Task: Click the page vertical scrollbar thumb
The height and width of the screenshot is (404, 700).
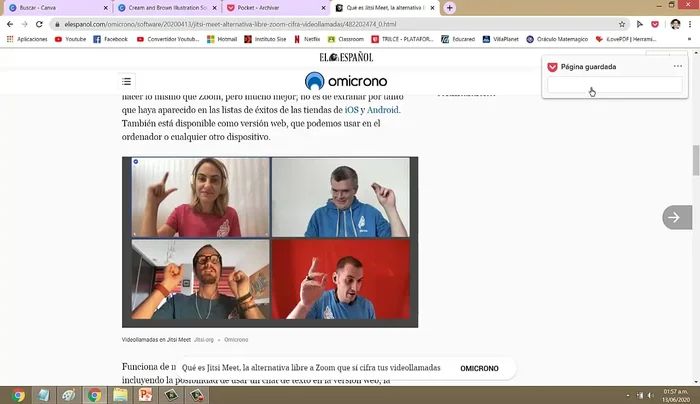Action: pos(696,160)
